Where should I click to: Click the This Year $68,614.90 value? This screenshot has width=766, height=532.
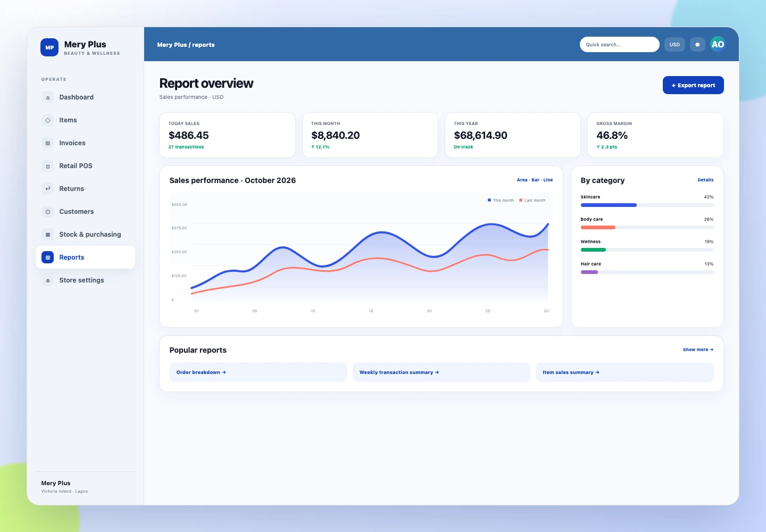click(x=480, y=136)
